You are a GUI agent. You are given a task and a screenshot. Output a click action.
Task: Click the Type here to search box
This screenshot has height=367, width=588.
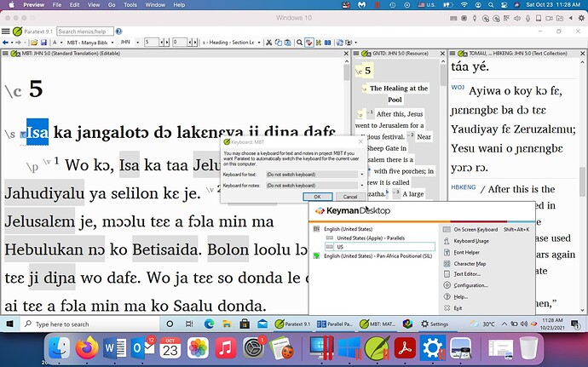(x=90, y=324)
